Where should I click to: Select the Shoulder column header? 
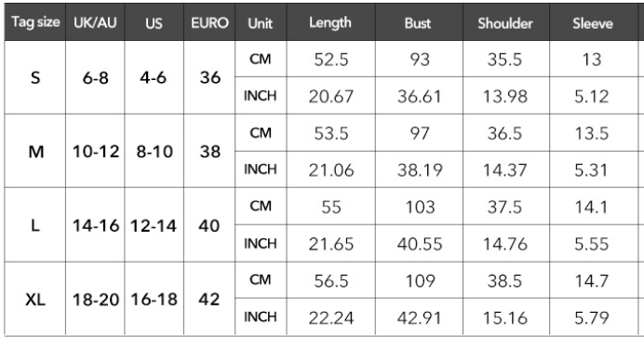(506, 22)
